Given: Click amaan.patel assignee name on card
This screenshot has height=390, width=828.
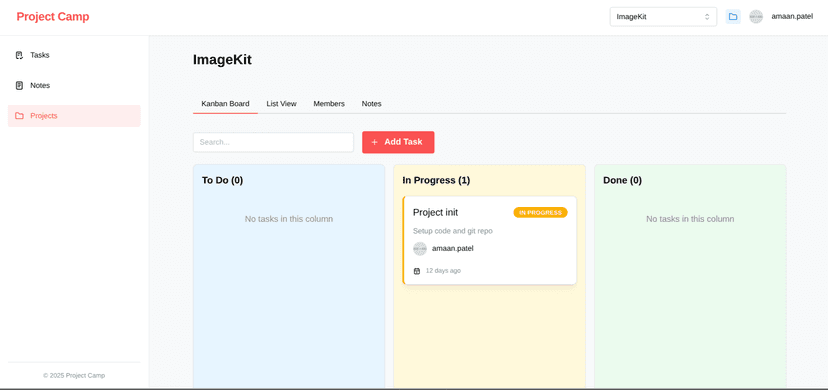Looking at the screenshot, I should [x=453, y=249].
